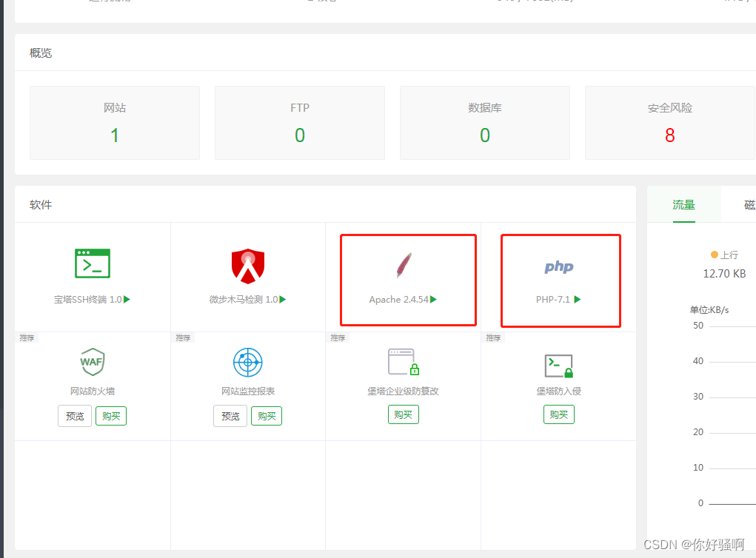This screenshot has height=558, width=756.
Task: Click the PHP logo icon
Action: 559,267
